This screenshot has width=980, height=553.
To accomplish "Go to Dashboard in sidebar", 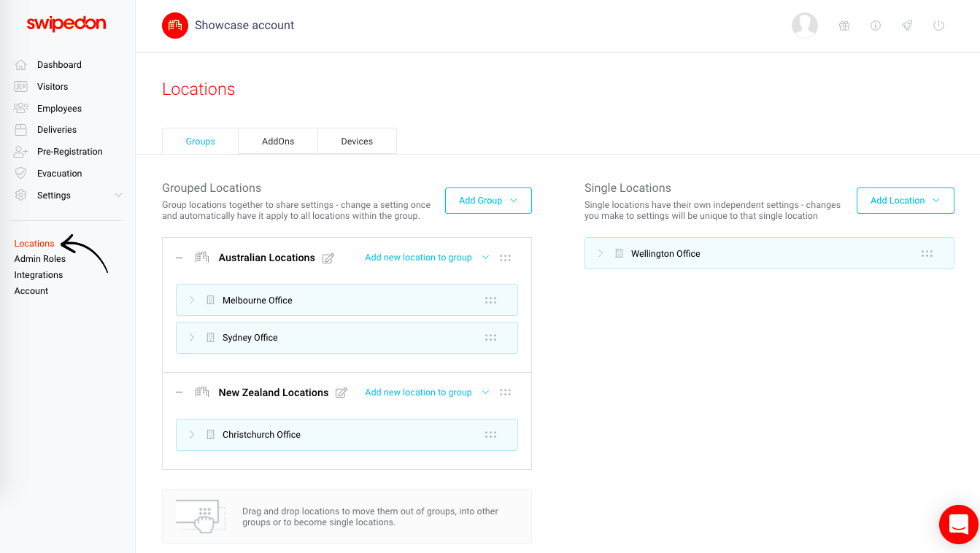I will [59, 65].
